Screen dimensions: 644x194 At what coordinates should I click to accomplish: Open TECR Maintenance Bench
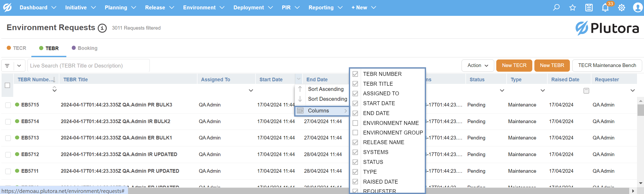[607, 65]
